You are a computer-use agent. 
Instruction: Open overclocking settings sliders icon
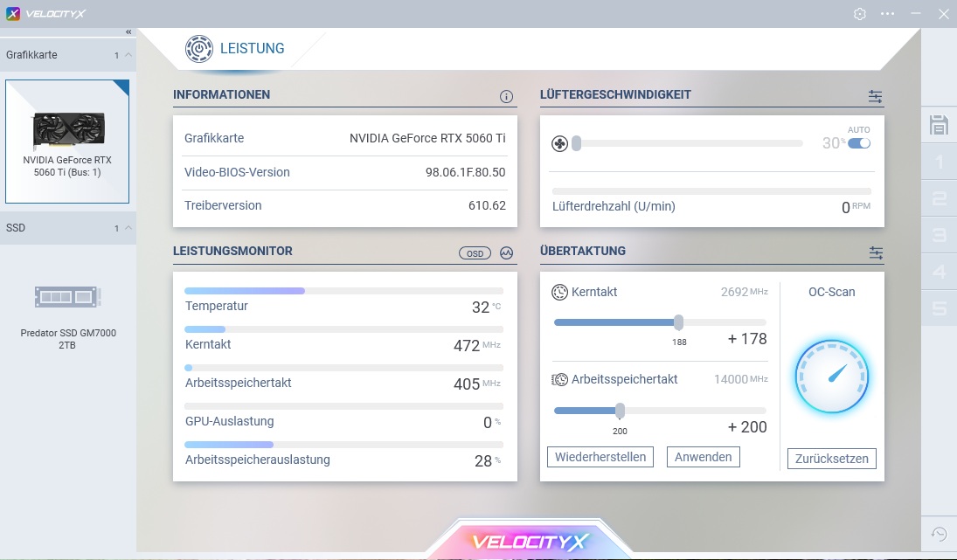click(x=876, y=252)
